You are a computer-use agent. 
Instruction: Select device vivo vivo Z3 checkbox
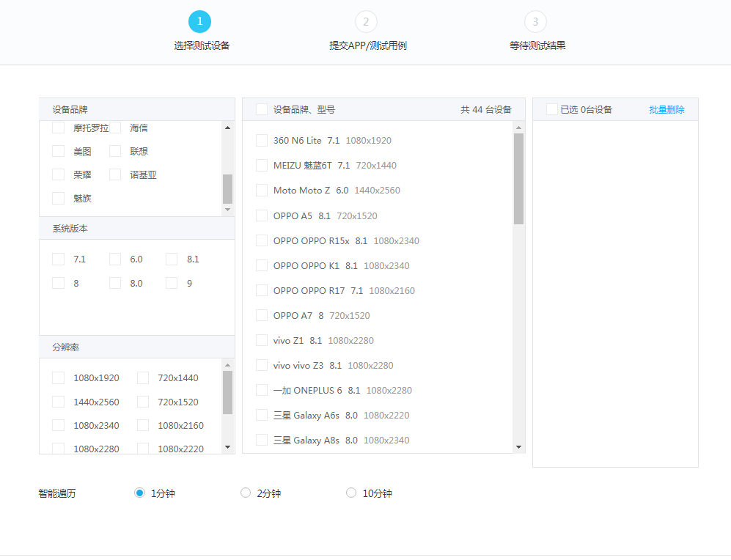(x=262, y=365)
